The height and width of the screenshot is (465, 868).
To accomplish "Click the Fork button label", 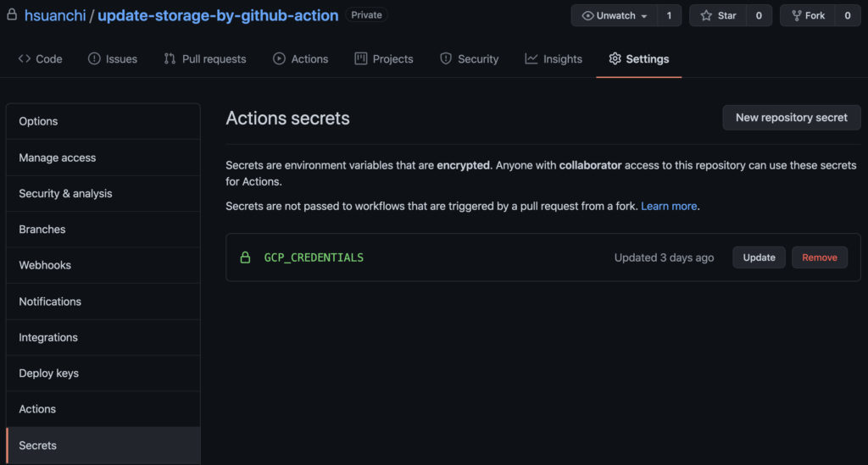I will click(815, 15).
